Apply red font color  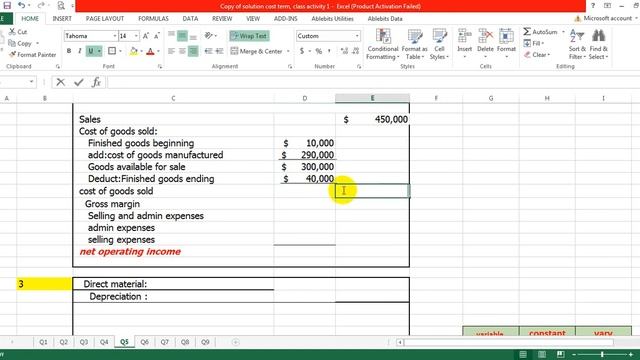click(150, 51)
